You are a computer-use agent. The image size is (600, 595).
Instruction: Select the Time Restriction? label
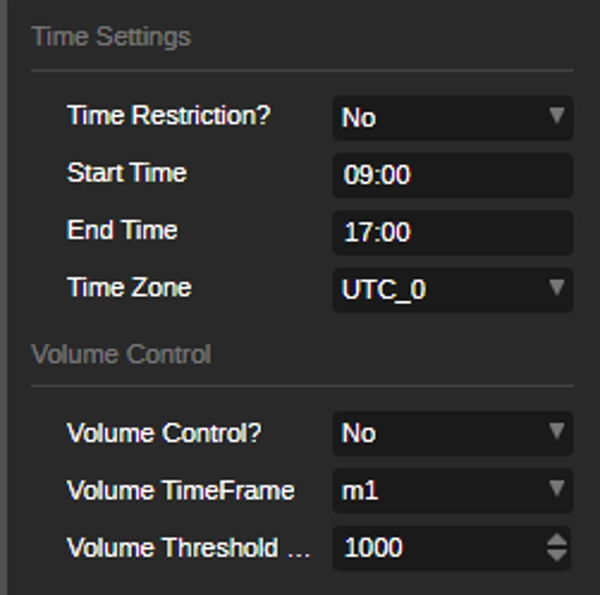[168, 116]
